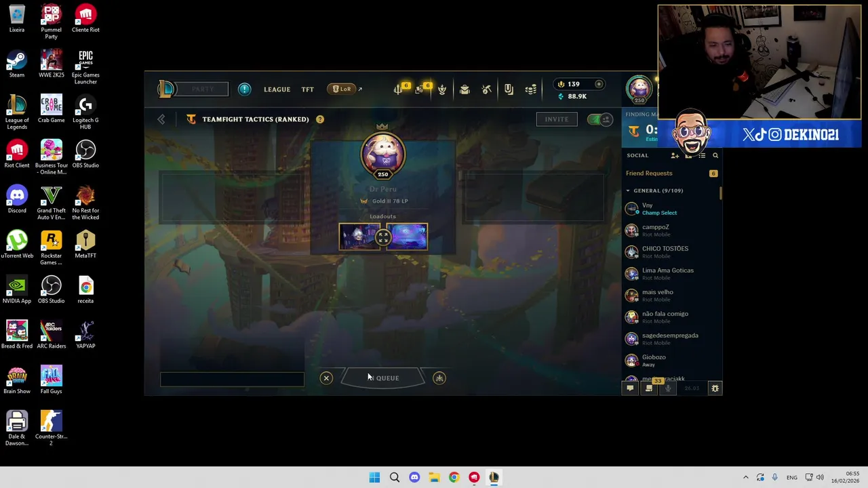Switch to the TFT tab
Viewport: 868px width, 488px height.
coord(308,89)
